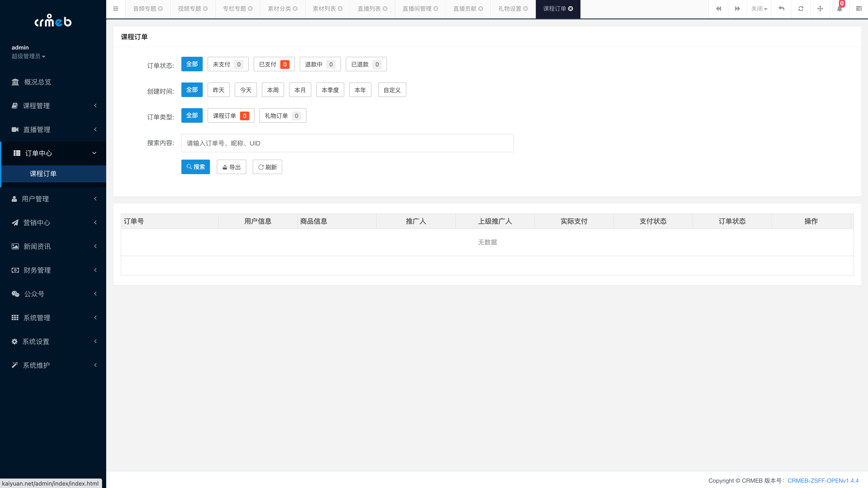Open the CRMEB-ZSFF-OPENv1.4.4 version link
The width and height of the screenshot is (868, 488).
[823, 480]
